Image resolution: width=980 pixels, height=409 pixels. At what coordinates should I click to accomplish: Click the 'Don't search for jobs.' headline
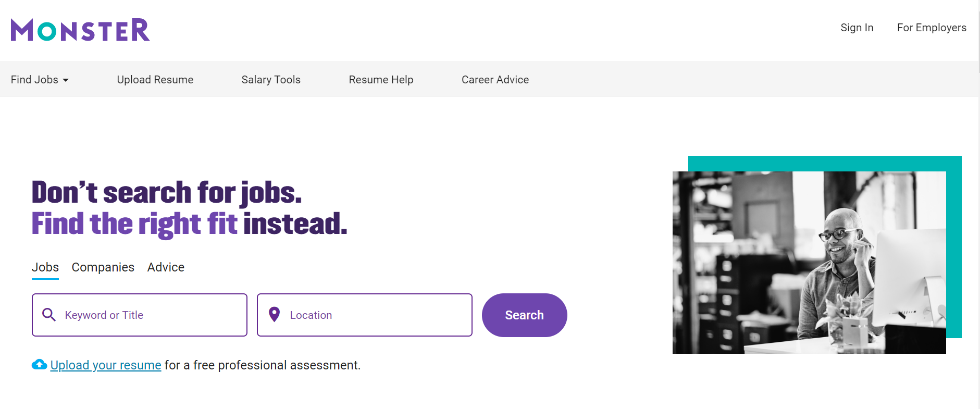(x=167, y=192)
